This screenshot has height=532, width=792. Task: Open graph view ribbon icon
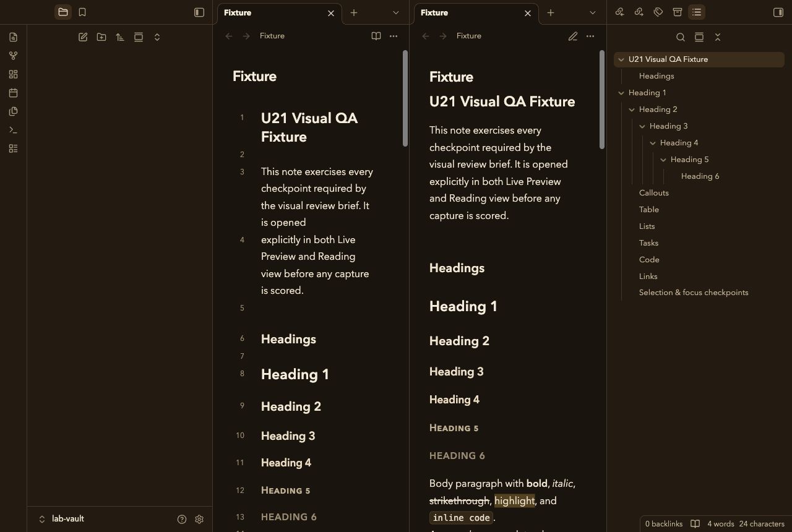[14, 56]
